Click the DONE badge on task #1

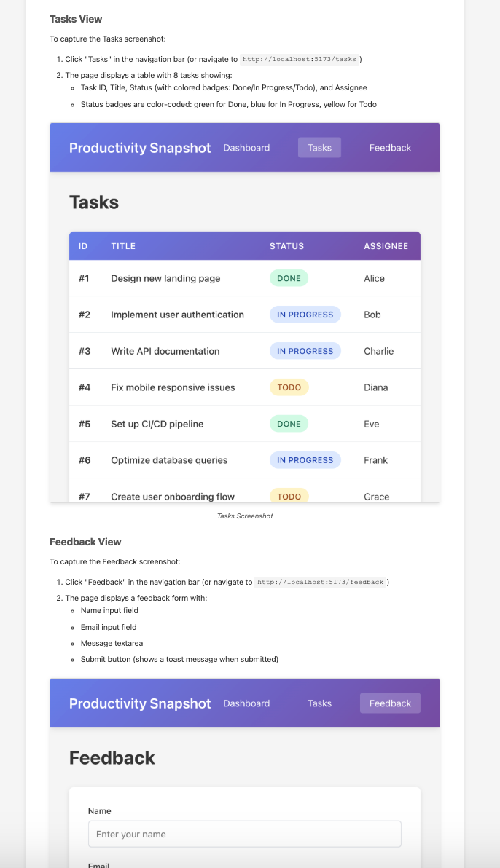(x=289, y=278)
